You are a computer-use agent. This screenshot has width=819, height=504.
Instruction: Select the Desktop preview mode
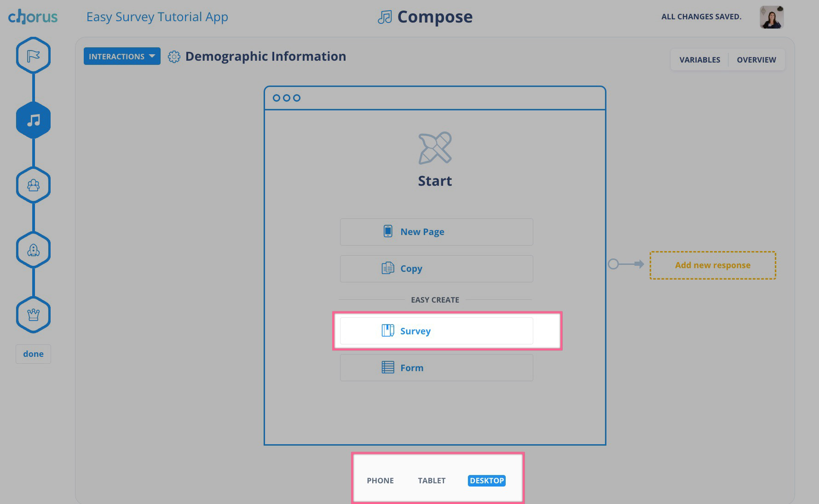tap(487, 481)
